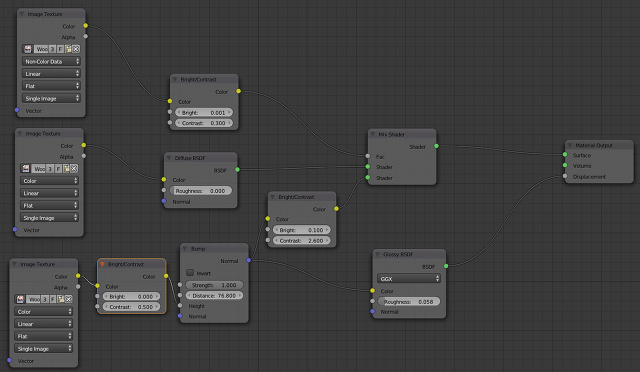The image size is (640, 372).
Task: Click user count 3 in Non-Color Data texture node
Action: (x=52, y=49)
